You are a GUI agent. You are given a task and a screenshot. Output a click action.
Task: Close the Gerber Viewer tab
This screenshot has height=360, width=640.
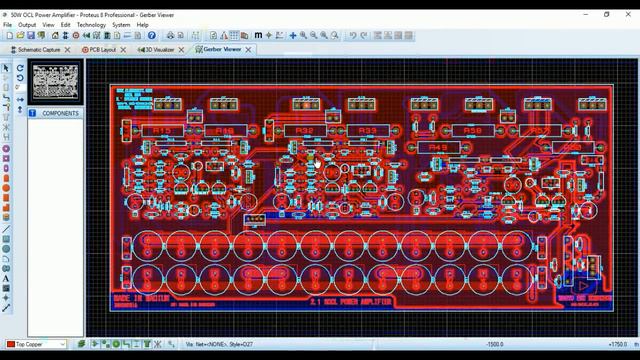click(x=248, y=49)
